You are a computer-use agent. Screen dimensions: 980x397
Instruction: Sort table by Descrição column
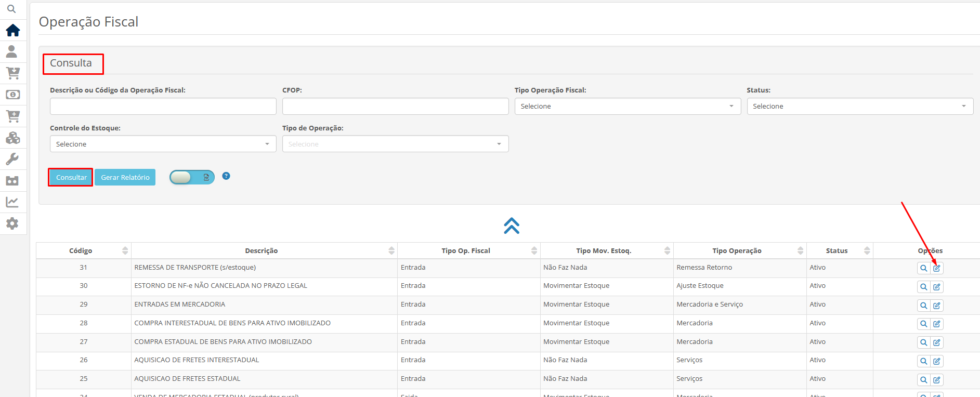coord(264,250)
